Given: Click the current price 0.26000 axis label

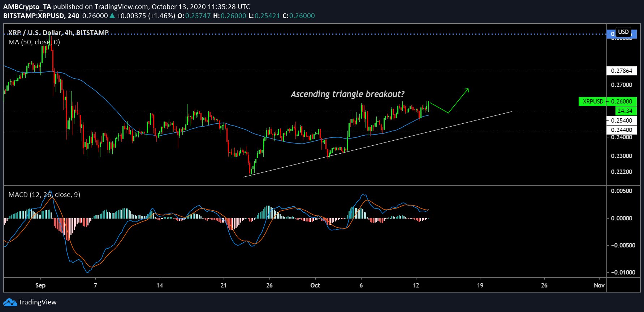Looking at the screenshot, I should click(621, 101).
